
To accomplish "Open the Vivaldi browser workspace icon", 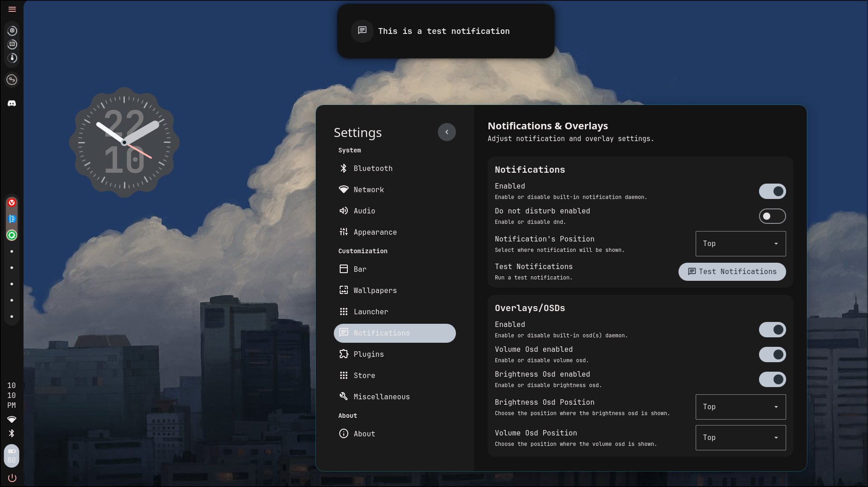I will pyautogui.click(x=12, y=203).
